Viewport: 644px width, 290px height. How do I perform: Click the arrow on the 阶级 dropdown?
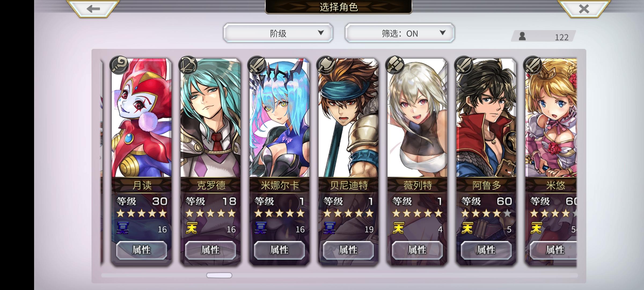[321, 32]
